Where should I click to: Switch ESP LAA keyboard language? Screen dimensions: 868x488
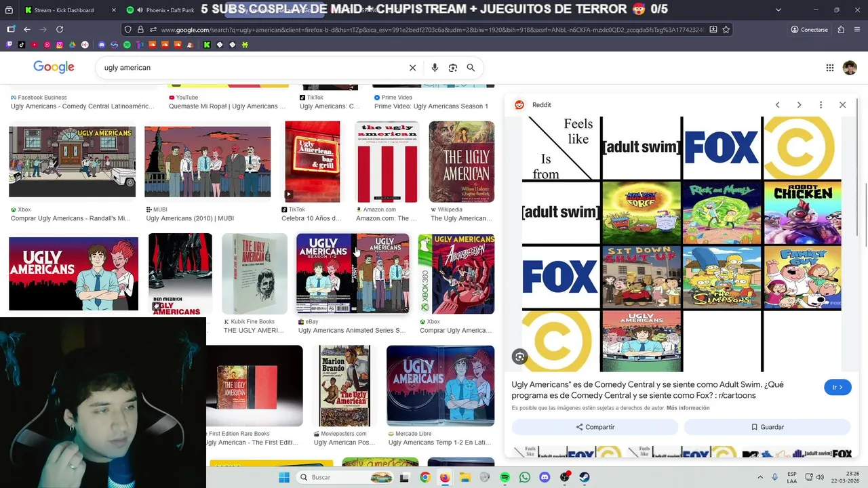pos(792,477)
